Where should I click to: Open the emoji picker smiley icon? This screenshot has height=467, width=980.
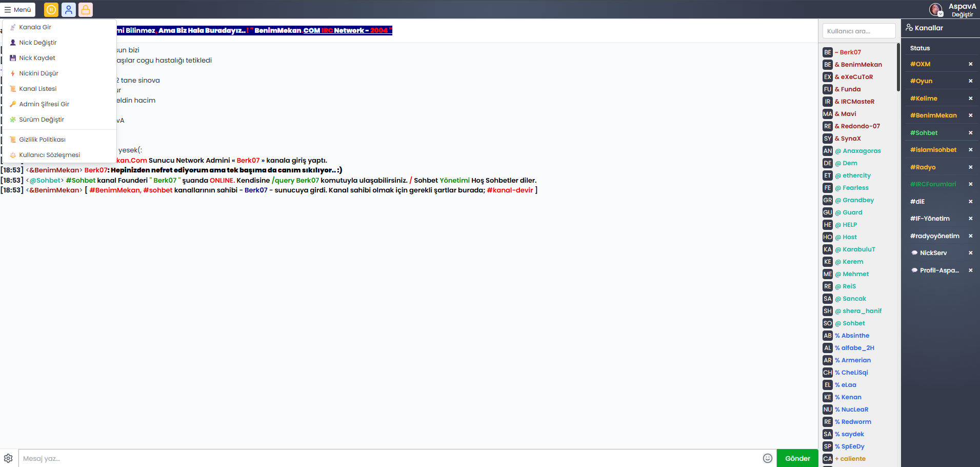coord(767,458)
